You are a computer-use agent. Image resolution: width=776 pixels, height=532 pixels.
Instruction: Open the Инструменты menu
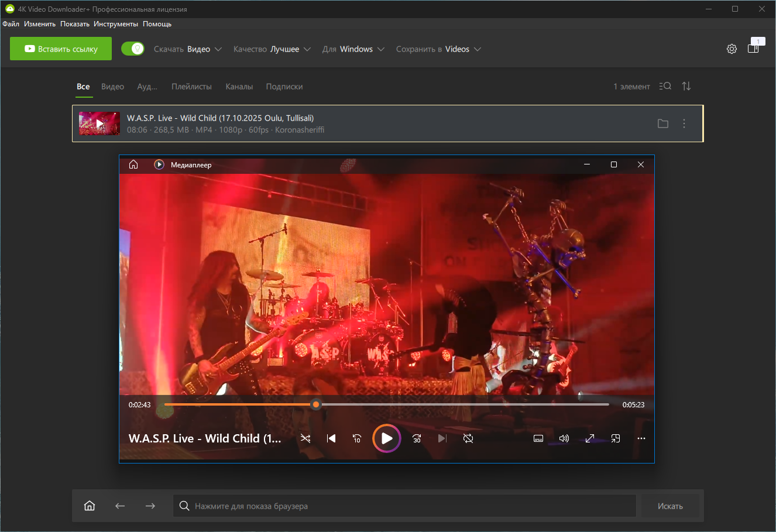tap(116, 24)
